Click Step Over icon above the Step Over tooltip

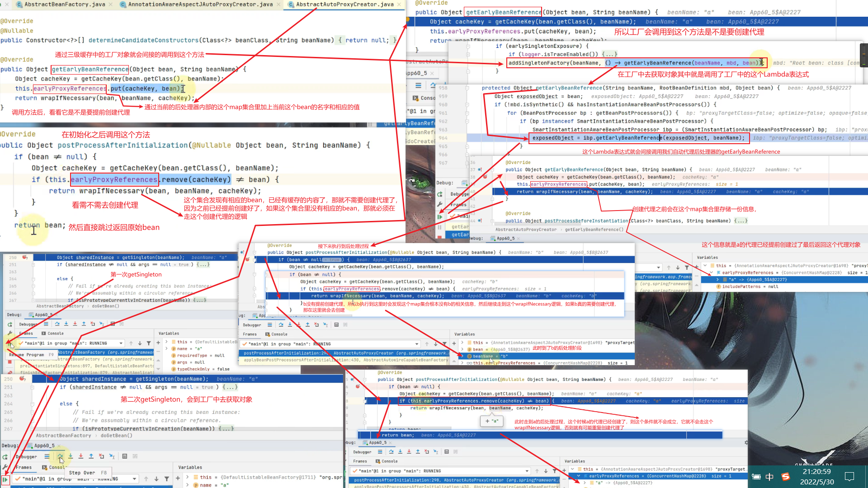(60, 456)
